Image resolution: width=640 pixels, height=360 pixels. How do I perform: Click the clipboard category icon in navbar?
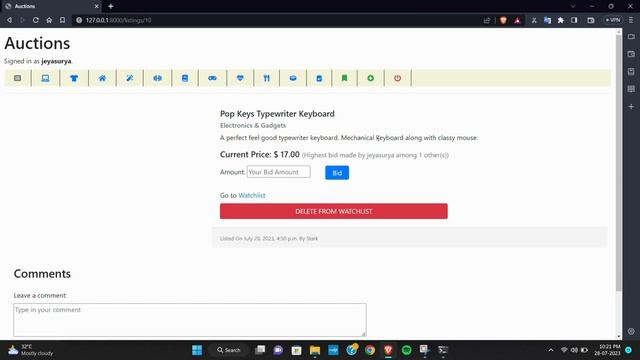coord(319,78)
